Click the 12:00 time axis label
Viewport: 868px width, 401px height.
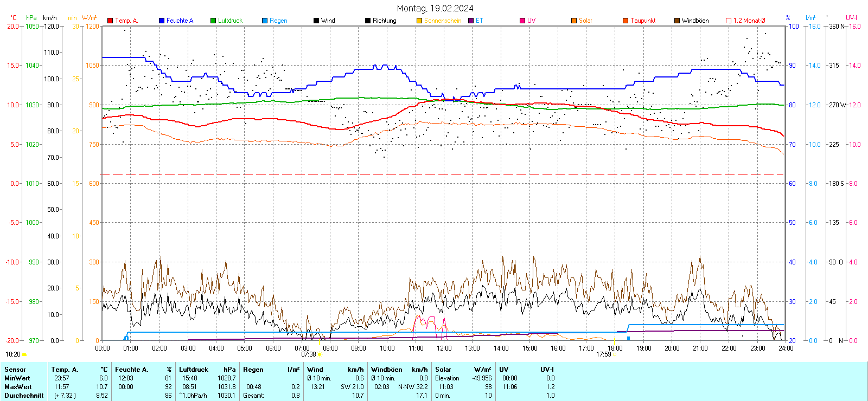click(x=444, y=348)
